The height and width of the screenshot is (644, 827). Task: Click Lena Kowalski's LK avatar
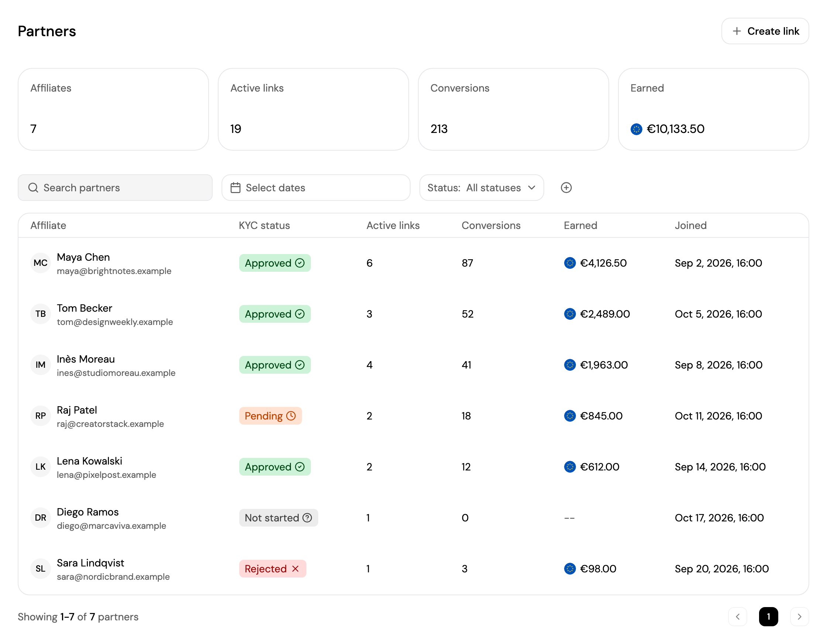[41, 467]
